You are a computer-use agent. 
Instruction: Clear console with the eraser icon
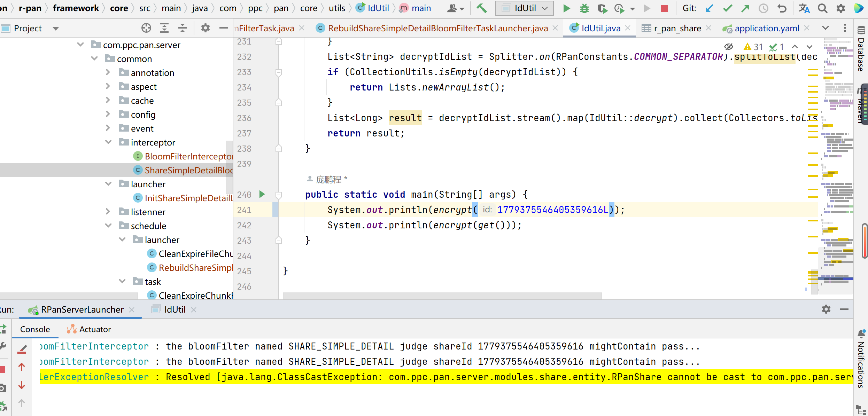pyautogui.click(x=22, y=349)
